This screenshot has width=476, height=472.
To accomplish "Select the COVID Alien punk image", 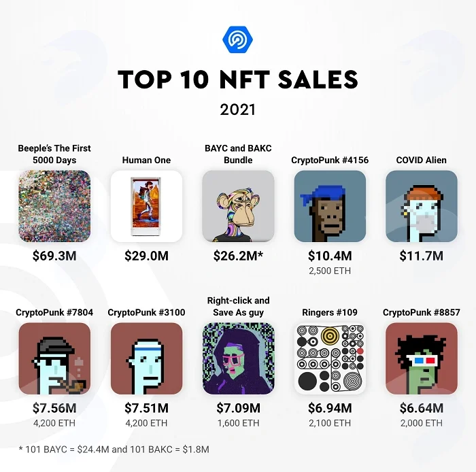I will point(422,206).
